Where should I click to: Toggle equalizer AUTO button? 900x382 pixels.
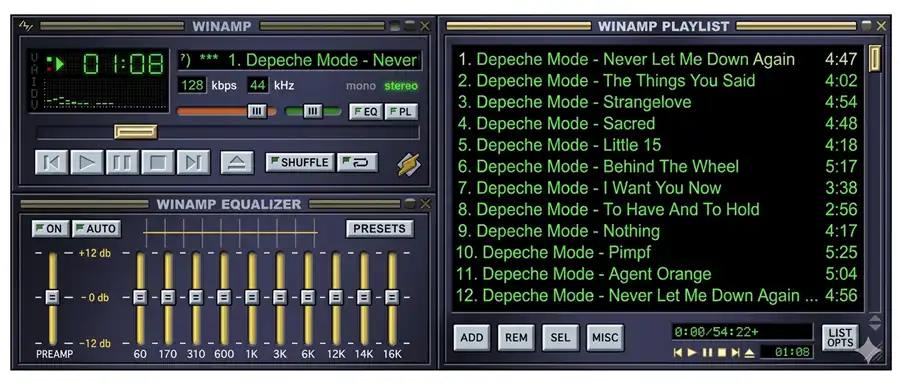pos(96,228)
